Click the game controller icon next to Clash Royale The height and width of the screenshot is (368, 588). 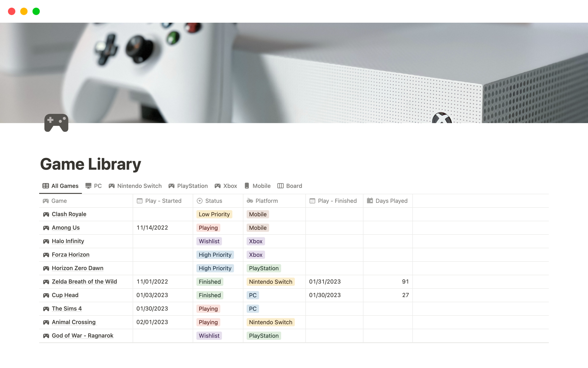coord(46,214)
